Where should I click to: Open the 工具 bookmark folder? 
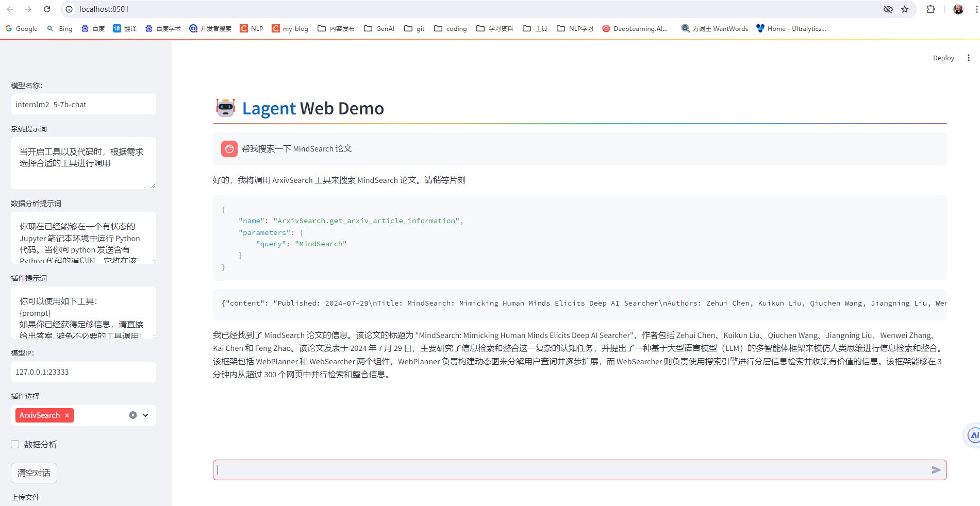click(535, 29)
